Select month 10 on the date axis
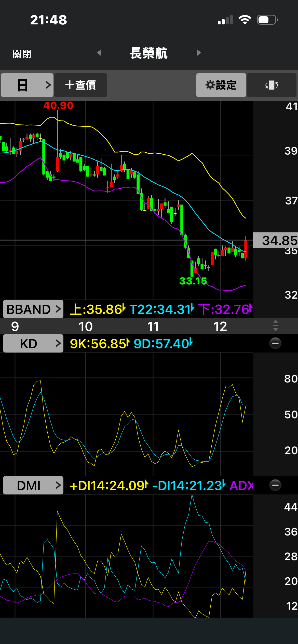This screenshot has width=298, height=644. tap(86, 326)
